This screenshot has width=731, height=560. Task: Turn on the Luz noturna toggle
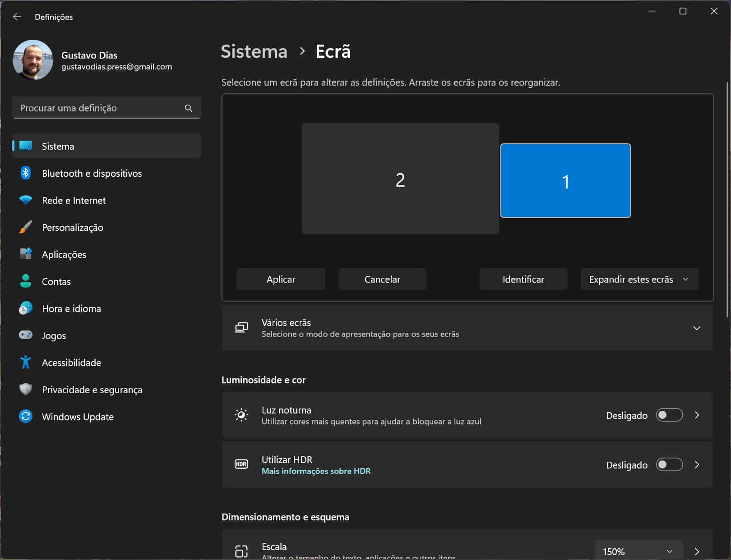click(669, 415)
